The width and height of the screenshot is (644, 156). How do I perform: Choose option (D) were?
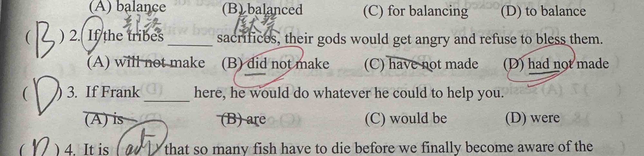(x=532, y=118)
